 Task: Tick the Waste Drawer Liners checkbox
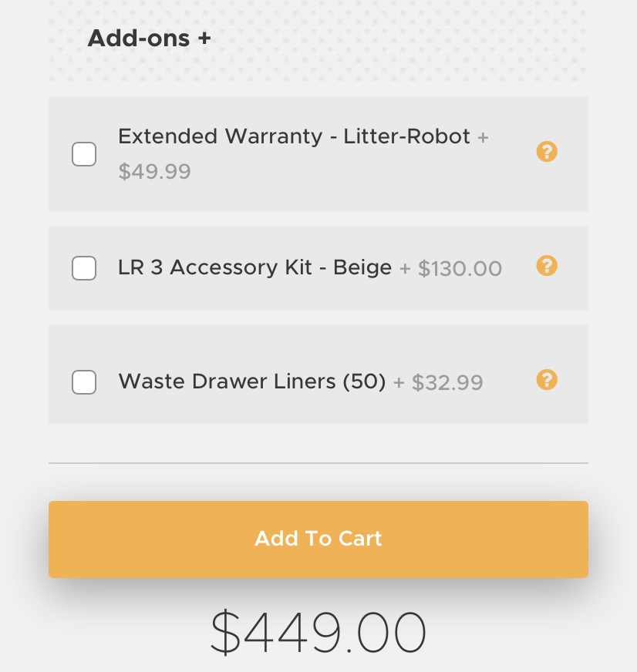(84, 382)
